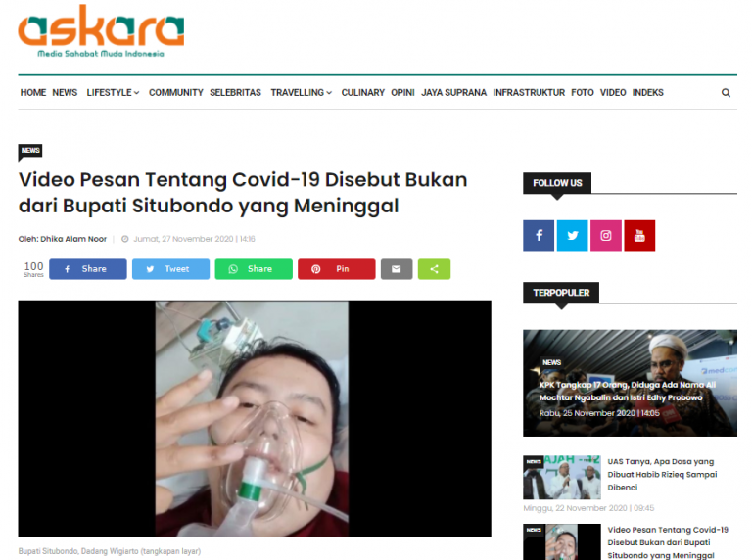Image resolution: width=752 pixels, height=560 pixels.
Task: Go to the CULINARY menu
Action: click(x=363, y=93)
